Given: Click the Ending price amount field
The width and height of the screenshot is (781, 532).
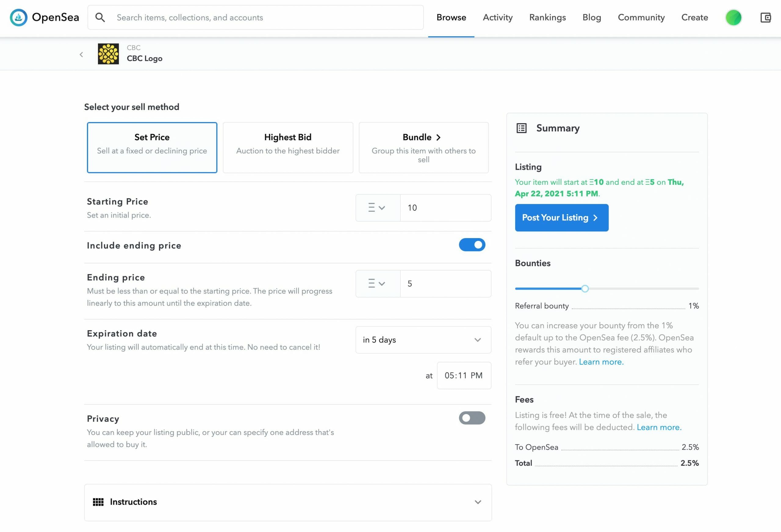Looking at the screenshot, I should [x=445, y=284].
